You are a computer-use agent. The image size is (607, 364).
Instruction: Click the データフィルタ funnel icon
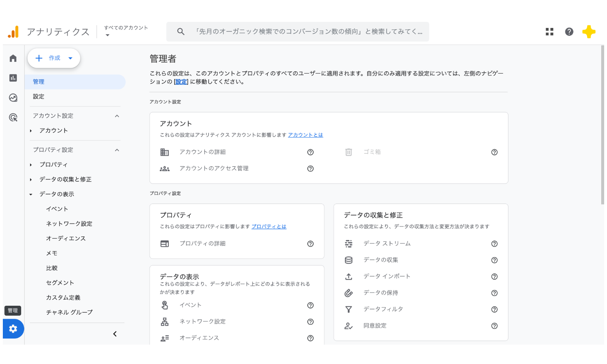point(348,309)
